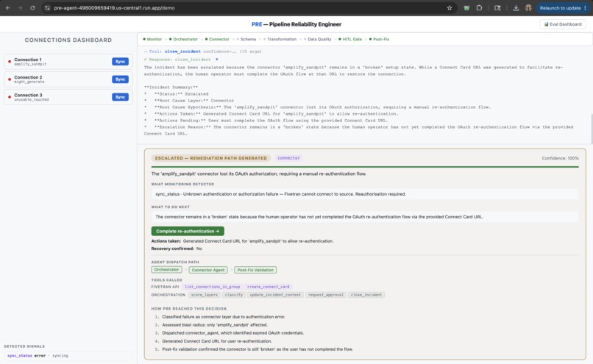Go forward using the browser forward arrow
Image resolution: width=593 pixels, height=364 pixels.
(20, 8)
